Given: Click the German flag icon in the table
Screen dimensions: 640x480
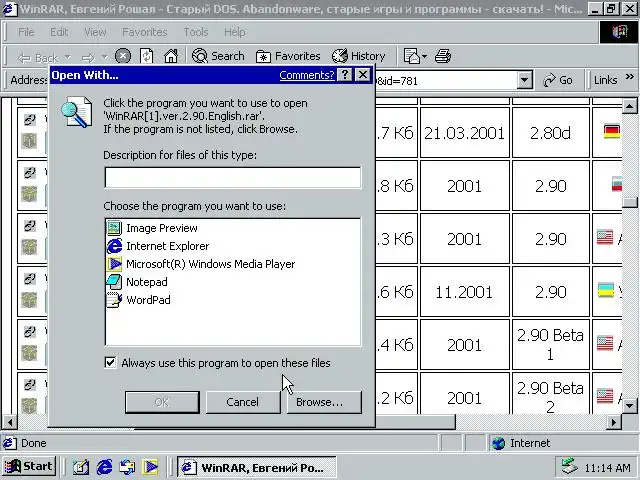Looking at the screenshot, I should pyautogui.click(x=611, y=131).
